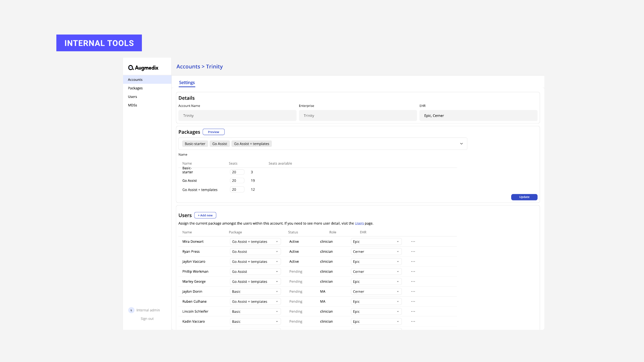
Task: Click Sign out
Action: (x=147, y=319)
